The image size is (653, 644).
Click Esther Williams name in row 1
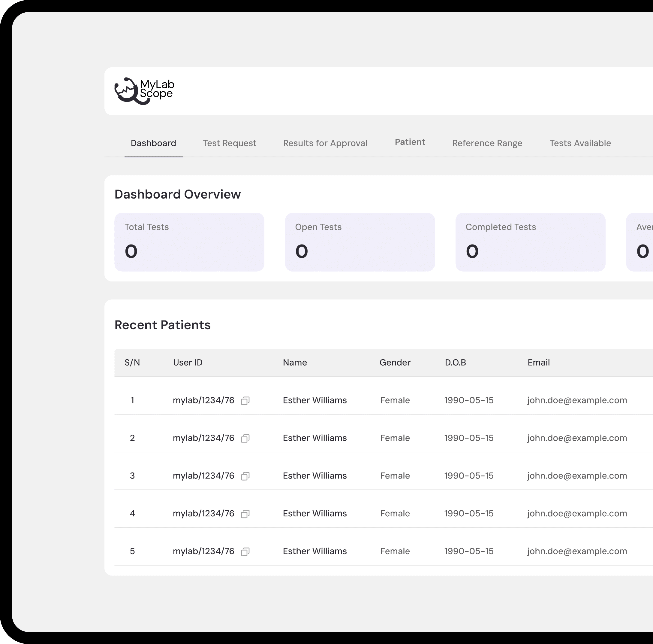pos(315,400)
